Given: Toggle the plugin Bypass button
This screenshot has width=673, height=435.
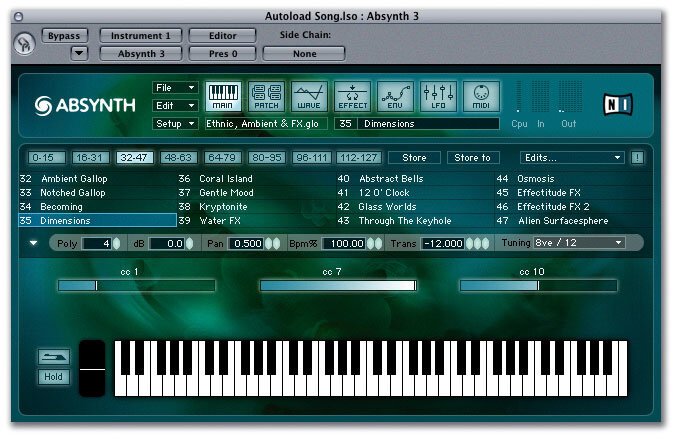Looking at the screenshot, I should (64, 36).
